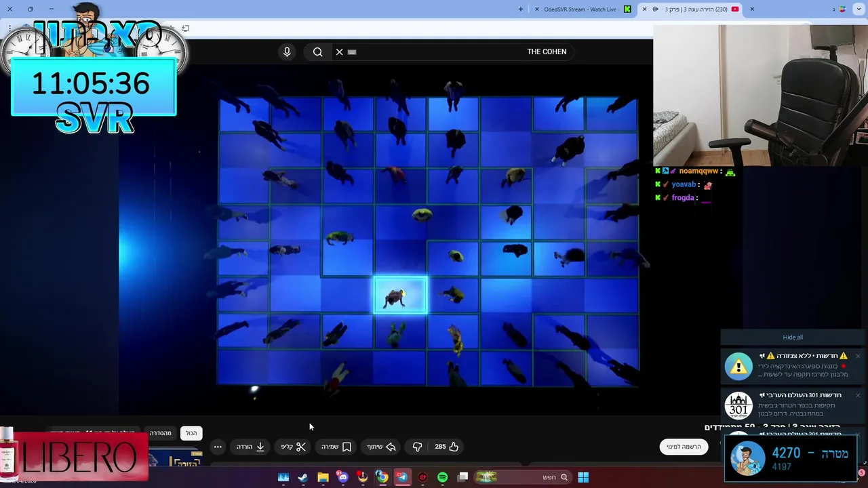Open Steam from the taskbar
The height and width of the screenshot is (488, 868).
(303, 477)
